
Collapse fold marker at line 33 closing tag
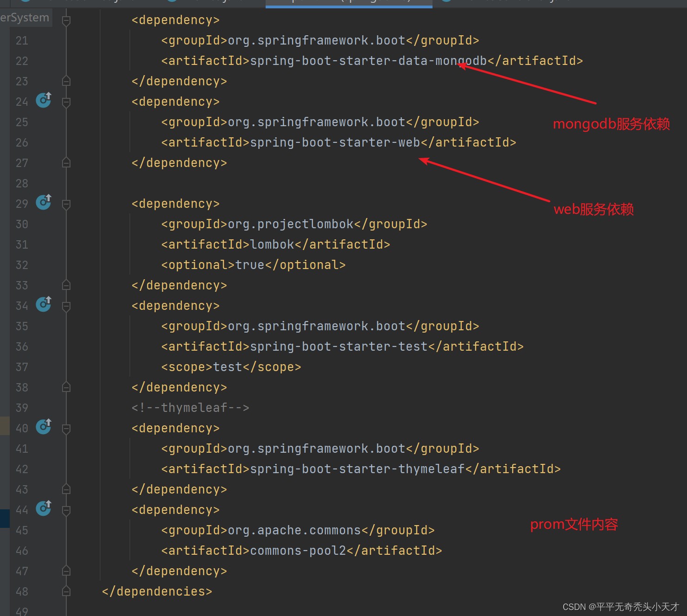66,285
